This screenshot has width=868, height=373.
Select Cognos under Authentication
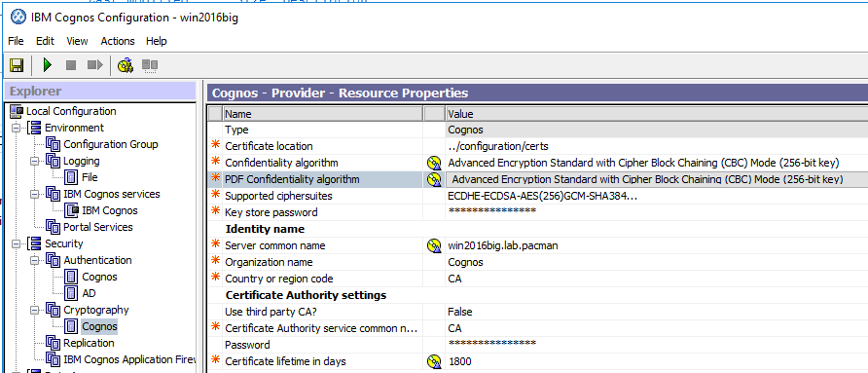pyautogui.click(x=99, y=277)
